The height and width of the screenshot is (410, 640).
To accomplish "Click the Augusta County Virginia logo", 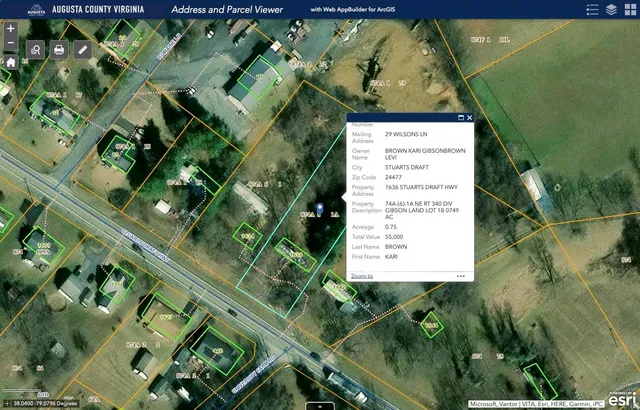I will click(x=36, y=10).
